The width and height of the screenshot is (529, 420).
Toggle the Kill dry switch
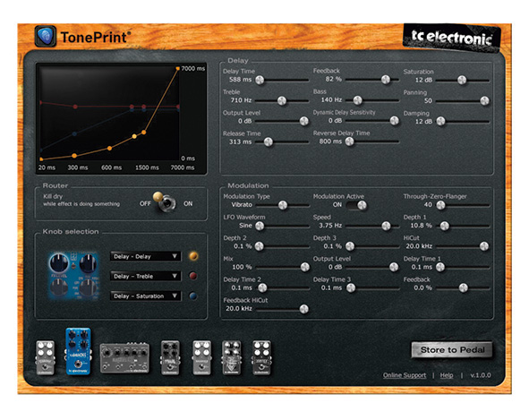coord(166,201)
